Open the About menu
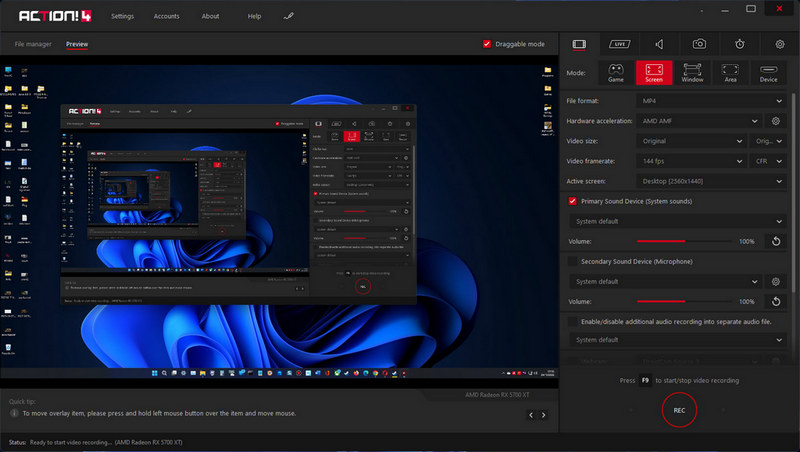 pyautogui.click(x=210, y=16)
